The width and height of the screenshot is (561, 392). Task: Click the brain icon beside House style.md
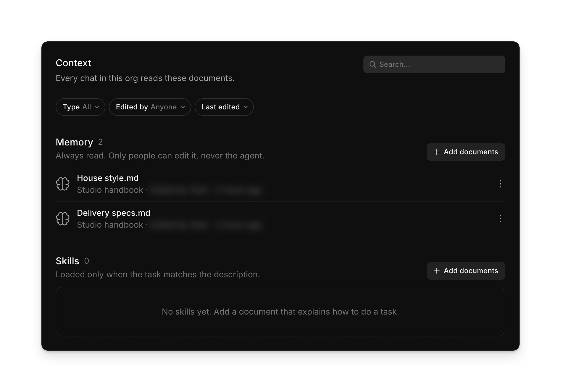click(x=63, y=184)
